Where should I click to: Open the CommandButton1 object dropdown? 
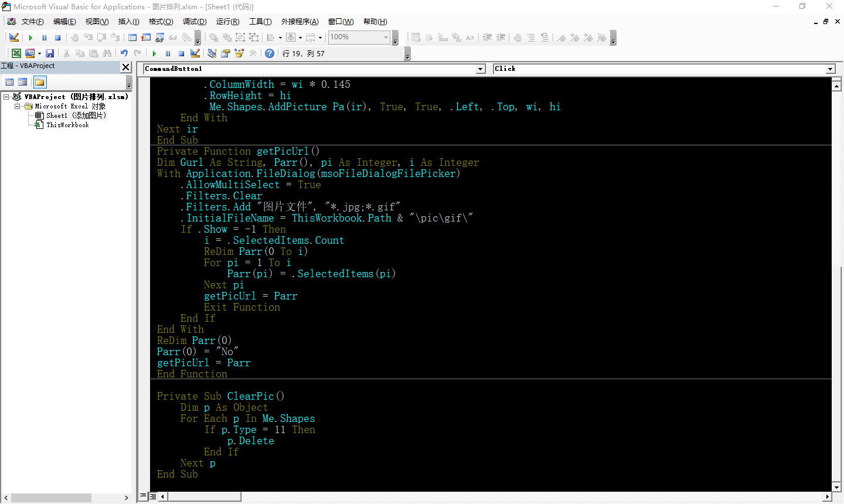pos(481,69)
